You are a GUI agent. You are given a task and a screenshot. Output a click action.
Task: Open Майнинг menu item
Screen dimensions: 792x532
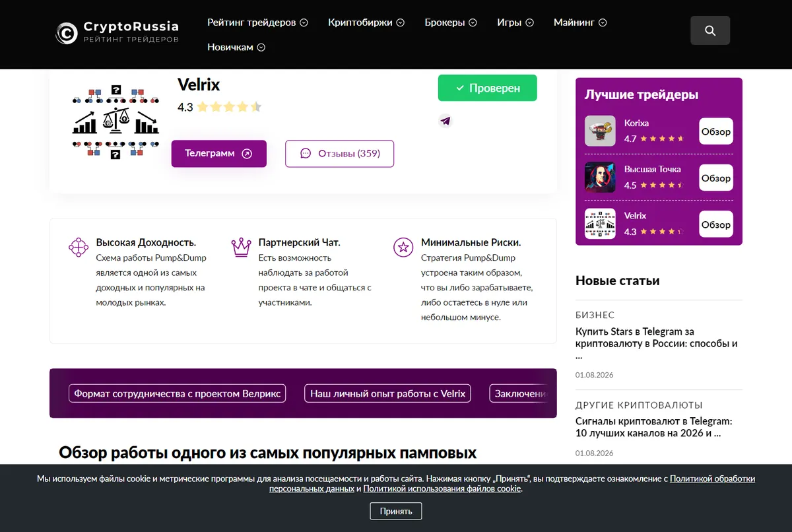coord(574,22)
